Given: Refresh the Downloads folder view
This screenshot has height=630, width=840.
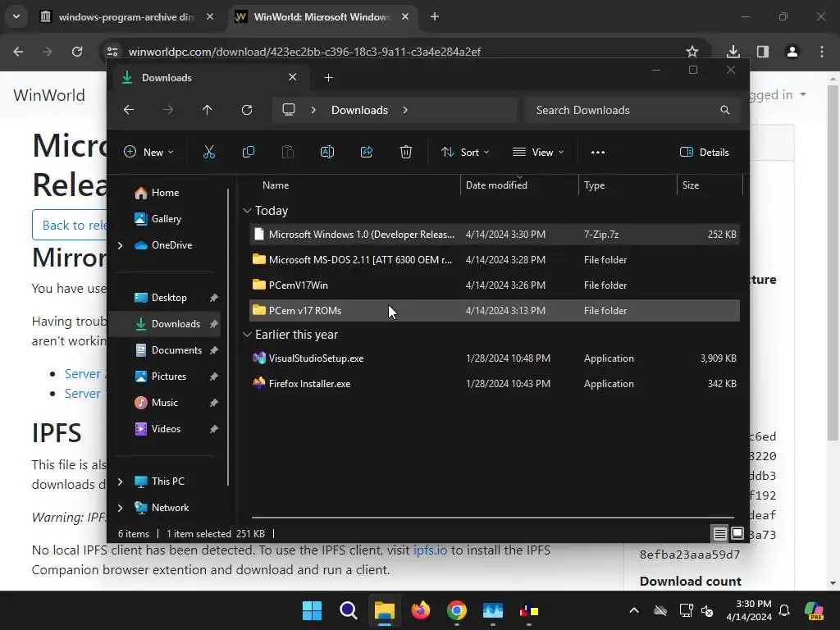Looking at the screenshot, I should [x=246, y=110].
